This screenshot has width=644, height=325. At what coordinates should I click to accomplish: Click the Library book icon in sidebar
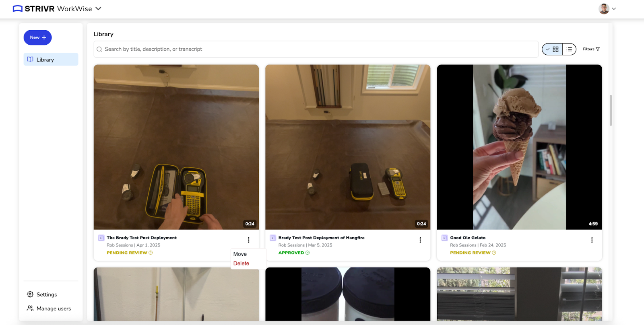[x=30, y=60]
